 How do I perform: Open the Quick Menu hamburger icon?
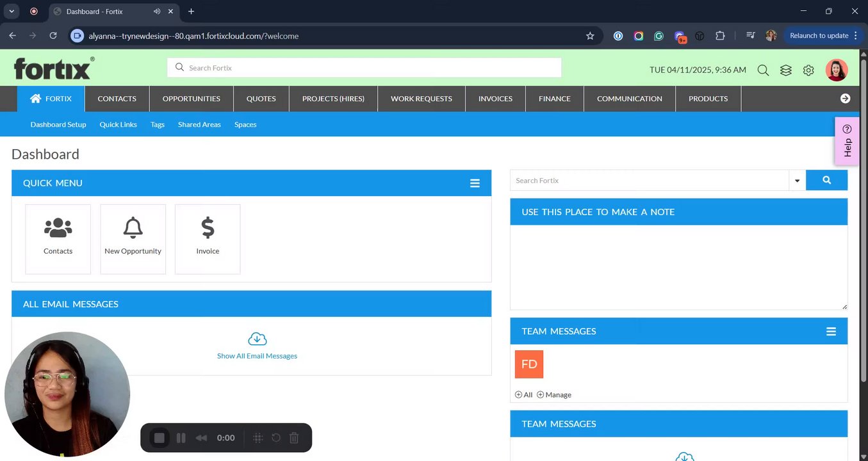475,183
